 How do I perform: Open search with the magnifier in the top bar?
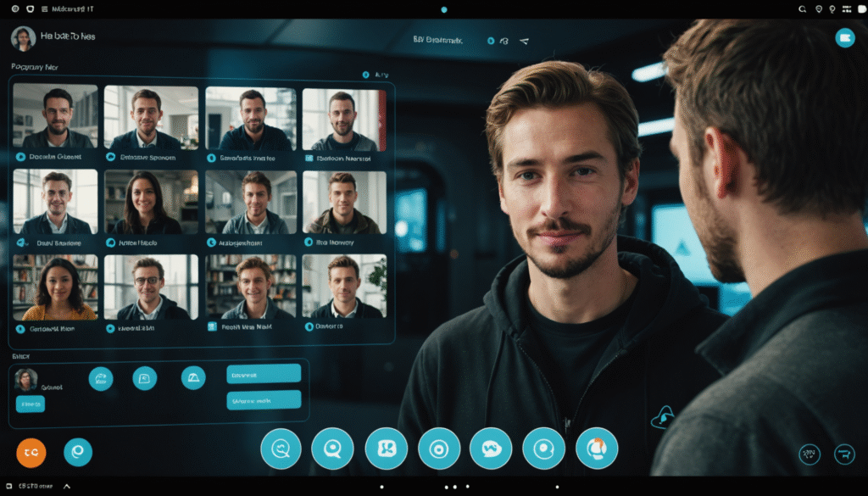click(802, 8)
